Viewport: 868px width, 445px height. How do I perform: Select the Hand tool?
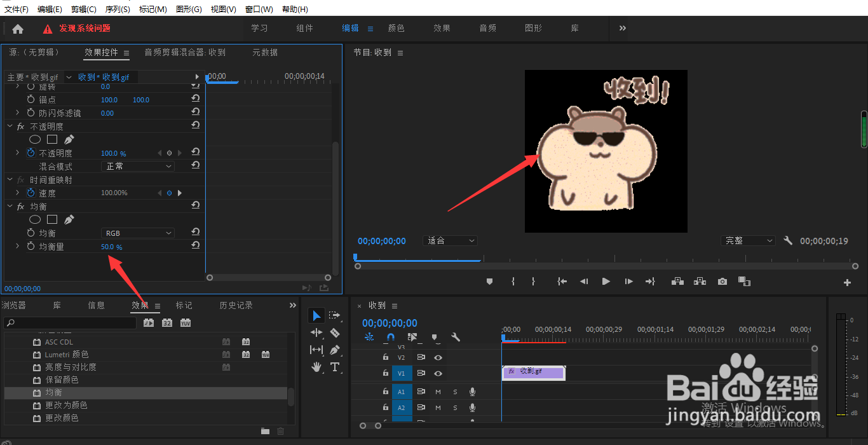(x=316, y=367)
